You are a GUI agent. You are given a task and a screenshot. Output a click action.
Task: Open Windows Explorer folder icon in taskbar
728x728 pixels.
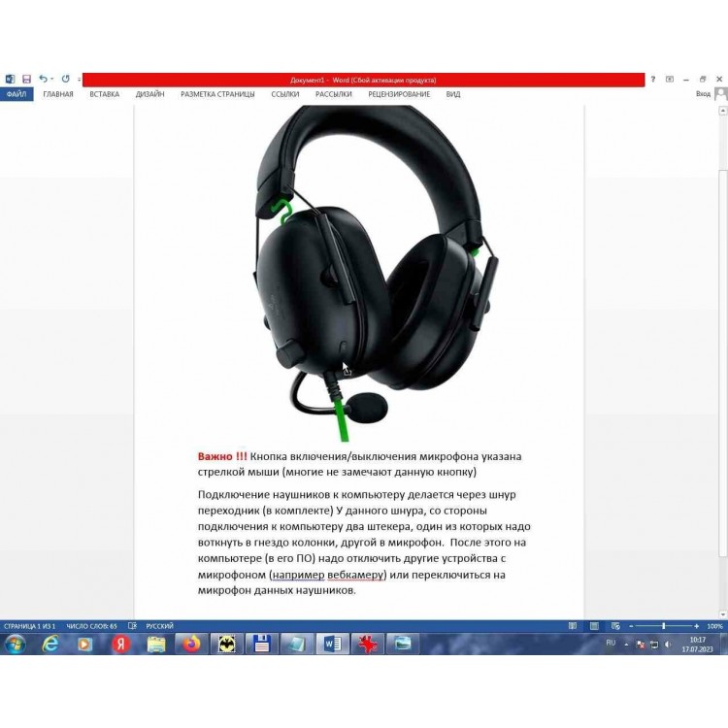tap(156, 645)
